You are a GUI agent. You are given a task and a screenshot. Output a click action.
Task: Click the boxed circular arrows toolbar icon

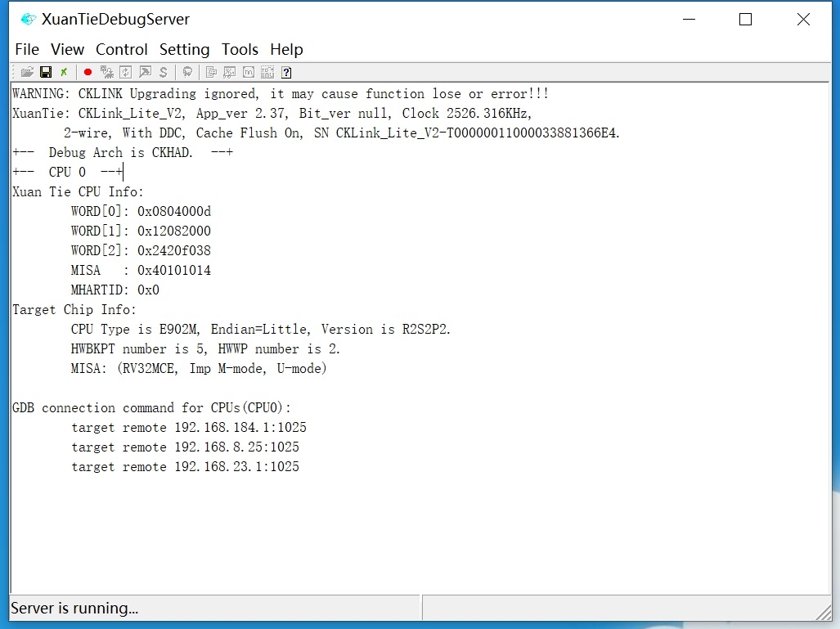[x=126, y=72]
